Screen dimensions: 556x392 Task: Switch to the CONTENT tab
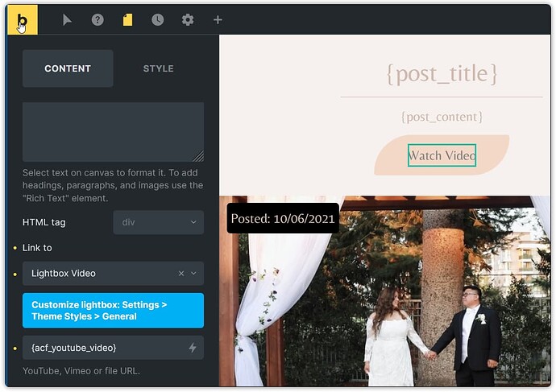coord(68,68)
